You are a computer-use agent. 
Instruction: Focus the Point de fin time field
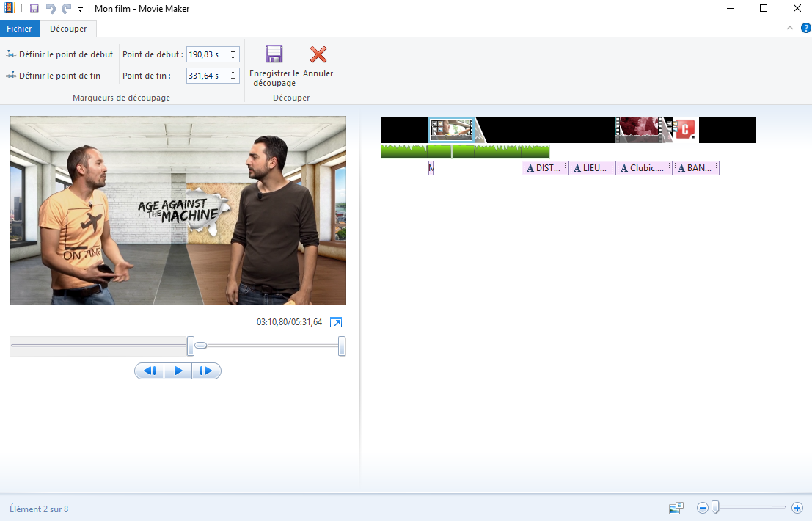click(207, 76)
